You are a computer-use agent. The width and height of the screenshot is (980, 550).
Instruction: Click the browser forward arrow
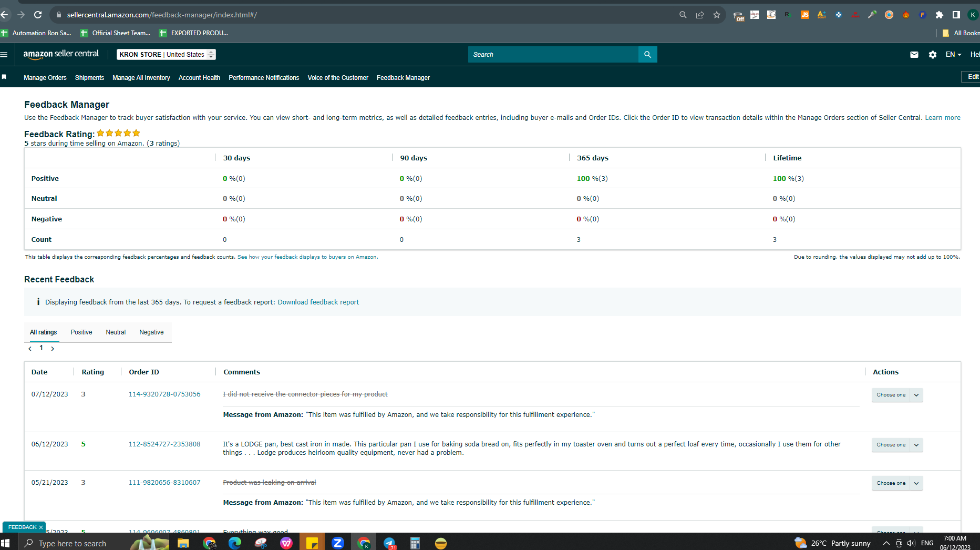[21, 15]
